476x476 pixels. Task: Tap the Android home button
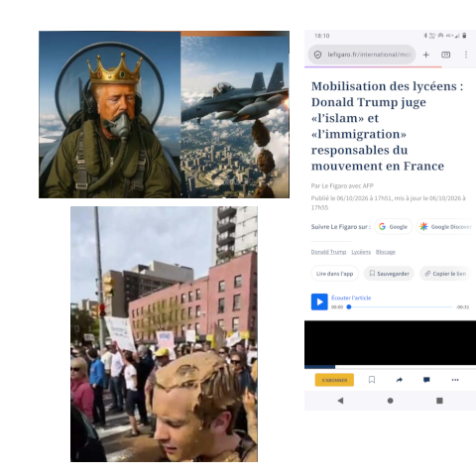(390, 401)
